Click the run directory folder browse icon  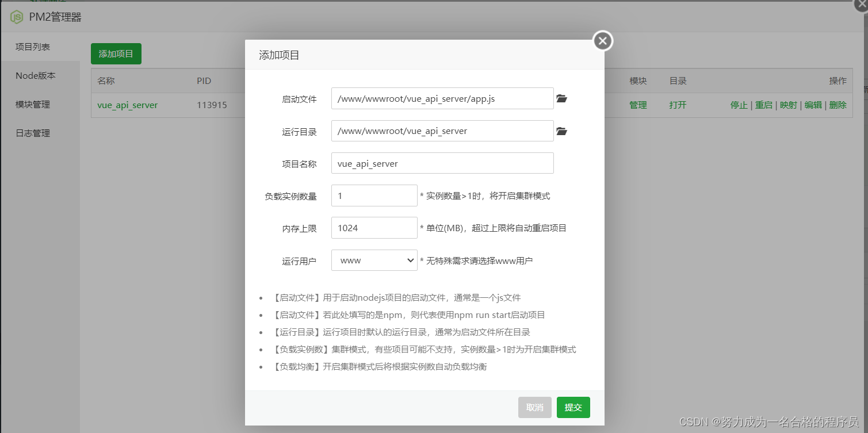(561, 131)
